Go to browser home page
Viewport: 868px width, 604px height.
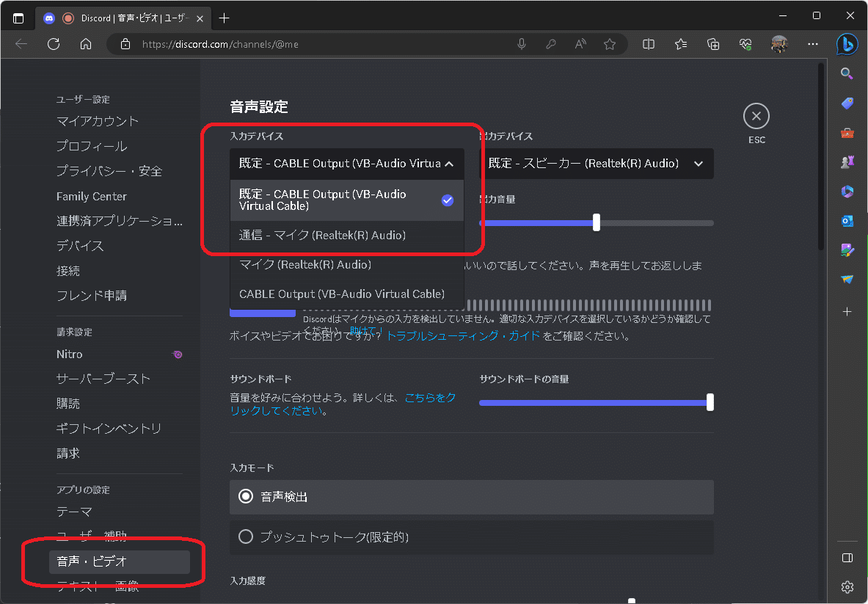86,44
